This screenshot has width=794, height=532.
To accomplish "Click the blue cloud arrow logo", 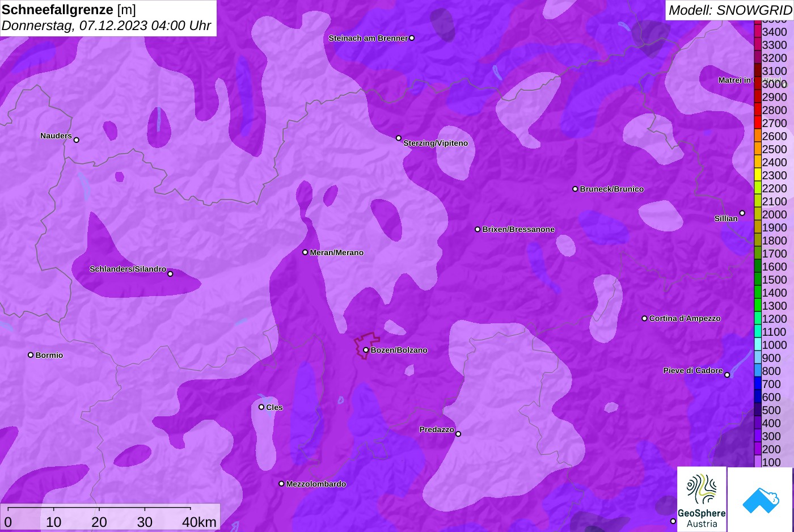I will pos(760,499).
